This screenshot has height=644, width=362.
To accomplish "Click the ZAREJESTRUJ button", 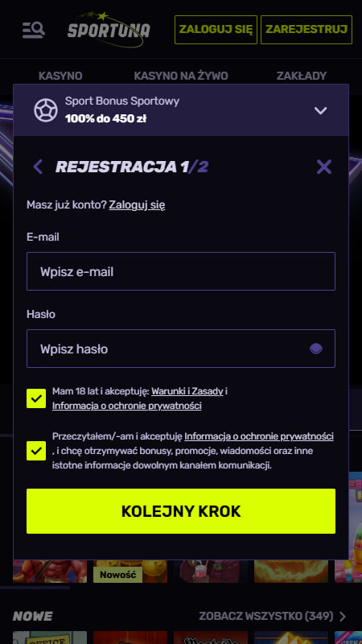I will pos(306,30).
